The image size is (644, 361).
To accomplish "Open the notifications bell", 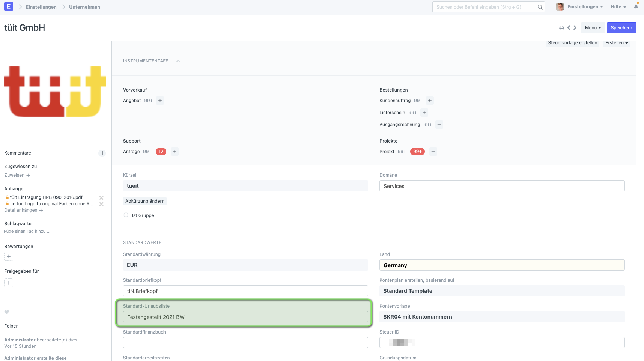I will pos(636,6).
